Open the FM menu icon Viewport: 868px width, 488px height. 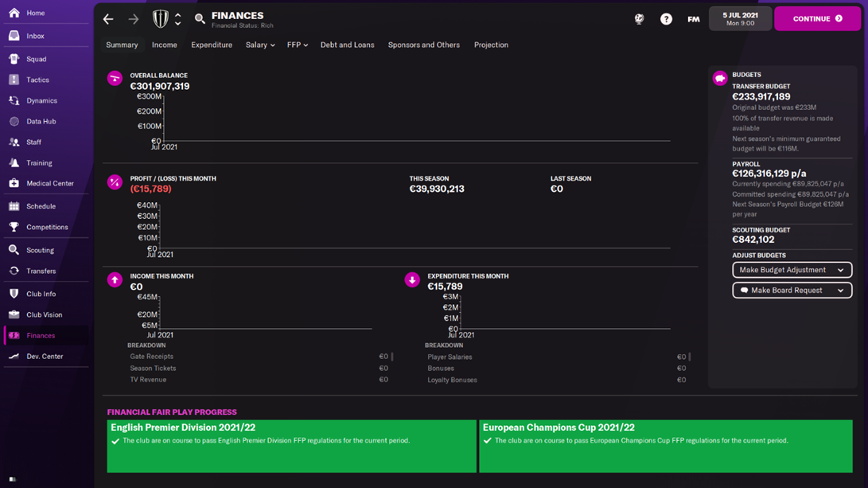(x=694, y=19)
